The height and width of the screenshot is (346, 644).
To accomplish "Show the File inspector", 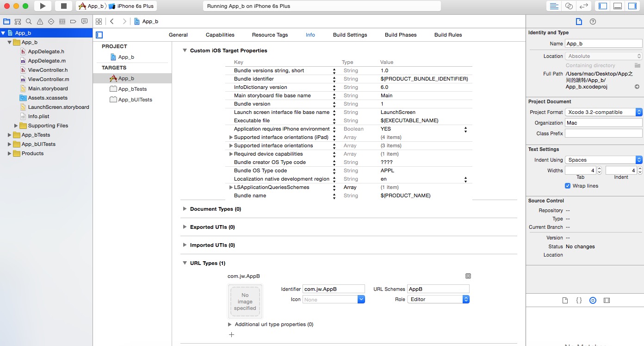I will [x=578, y=21].
